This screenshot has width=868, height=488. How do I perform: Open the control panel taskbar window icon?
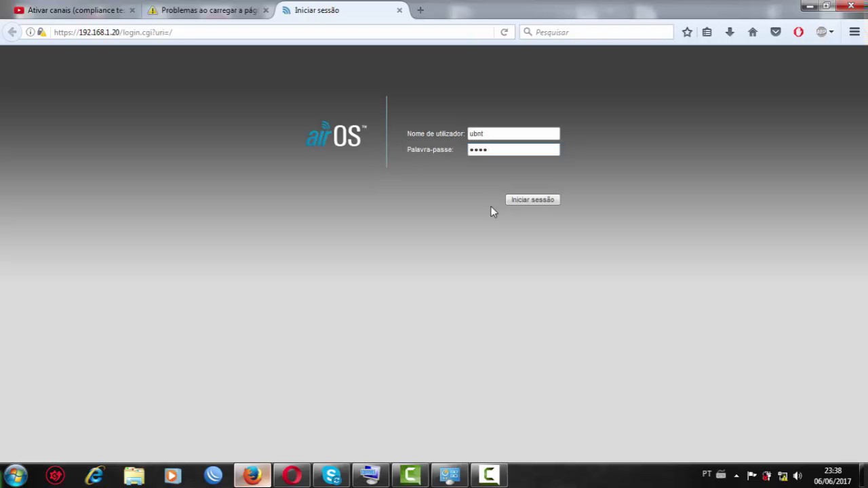tap(449, 475)
